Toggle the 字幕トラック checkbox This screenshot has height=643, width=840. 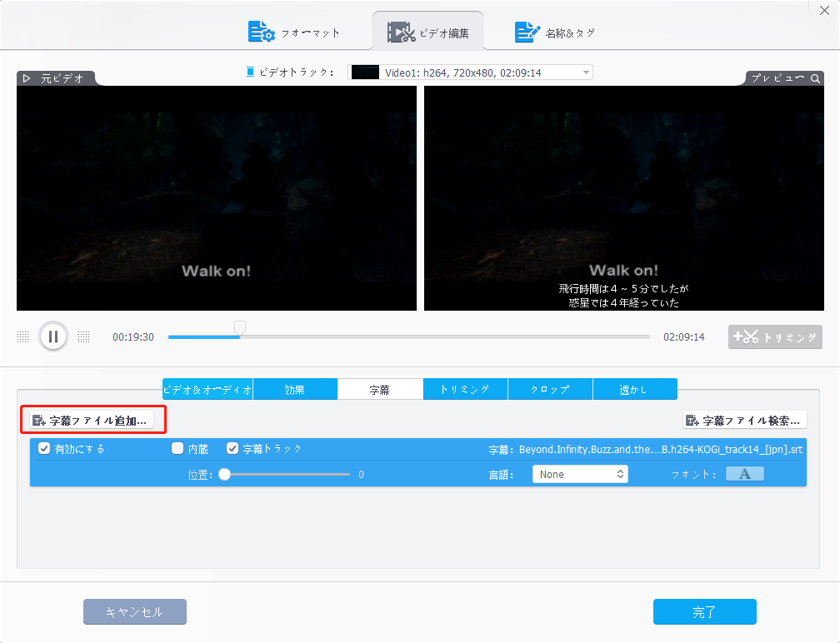(232, 449)
